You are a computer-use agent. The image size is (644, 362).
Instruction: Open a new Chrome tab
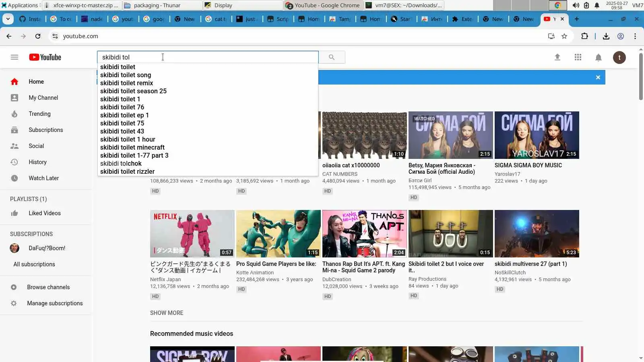click(577, 19)
